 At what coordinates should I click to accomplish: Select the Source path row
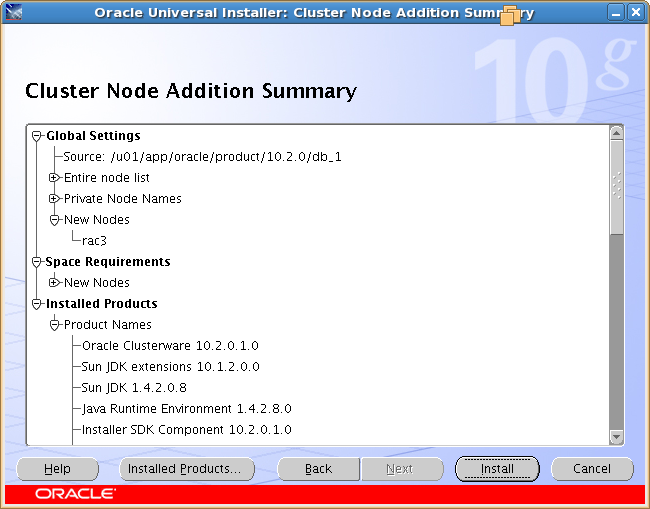tap(202, 157)
